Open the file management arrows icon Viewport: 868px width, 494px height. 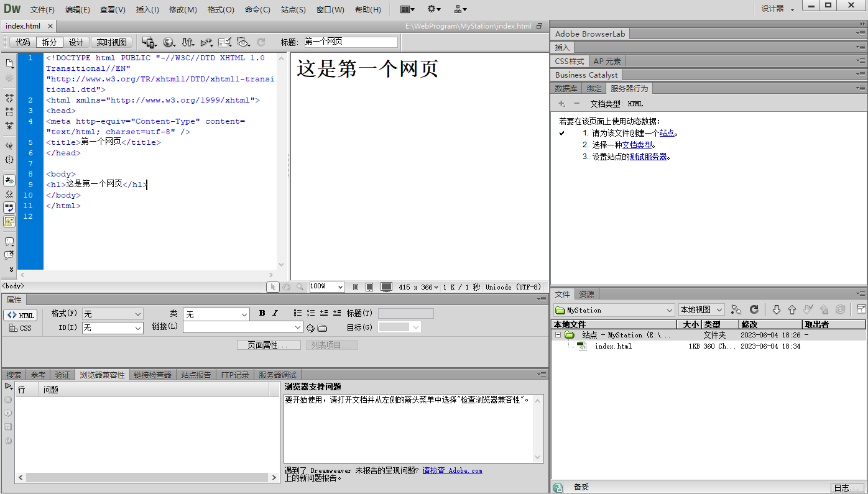coord(188,42)
